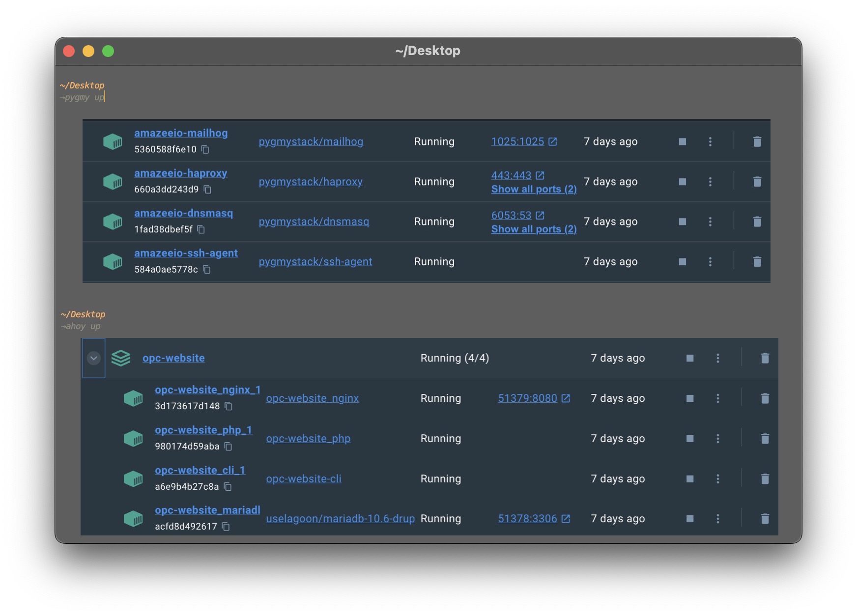Open more options for opc-website_nginx_1
Screen dimensions: 857x616
click(x=718, y=398)
